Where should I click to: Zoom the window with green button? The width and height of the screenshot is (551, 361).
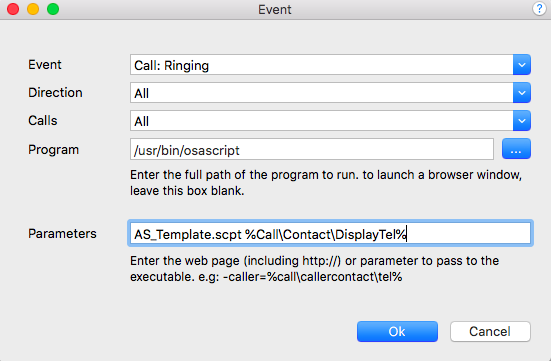point(53,9)
